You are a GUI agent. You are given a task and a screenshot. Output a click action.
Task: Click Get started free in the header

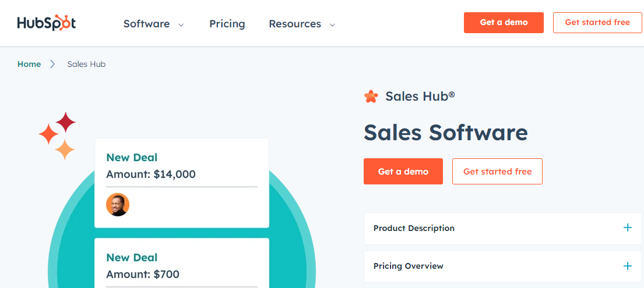tap(597, 23)
